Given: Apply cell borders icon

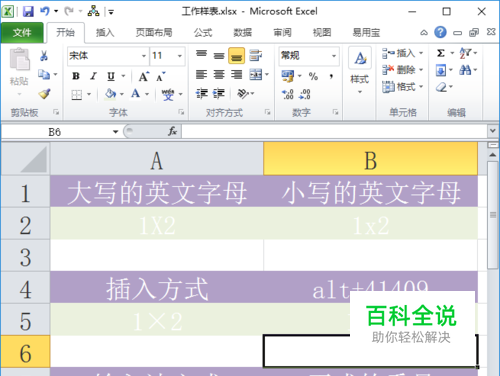Looking at the screenshot, I should (x=76, y=95).
